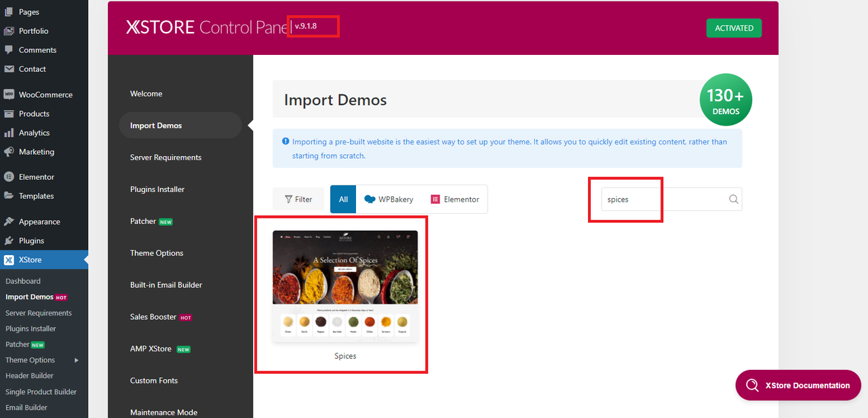The image size is (868, 418).
Task: Click the Elementor logo icon in filter
Action: tap(435, 199)
